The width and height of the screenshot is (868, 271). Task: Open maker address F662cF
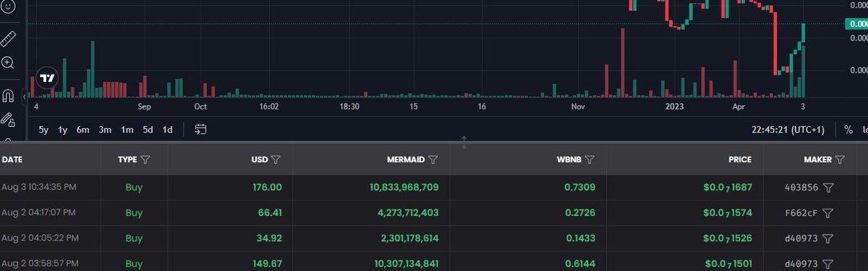click(801, 213)
